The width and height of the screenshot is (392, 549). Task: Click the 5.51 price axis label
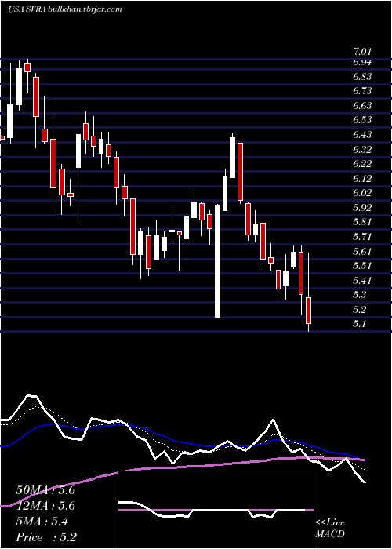pyautogui.click(x=362, y=266)
